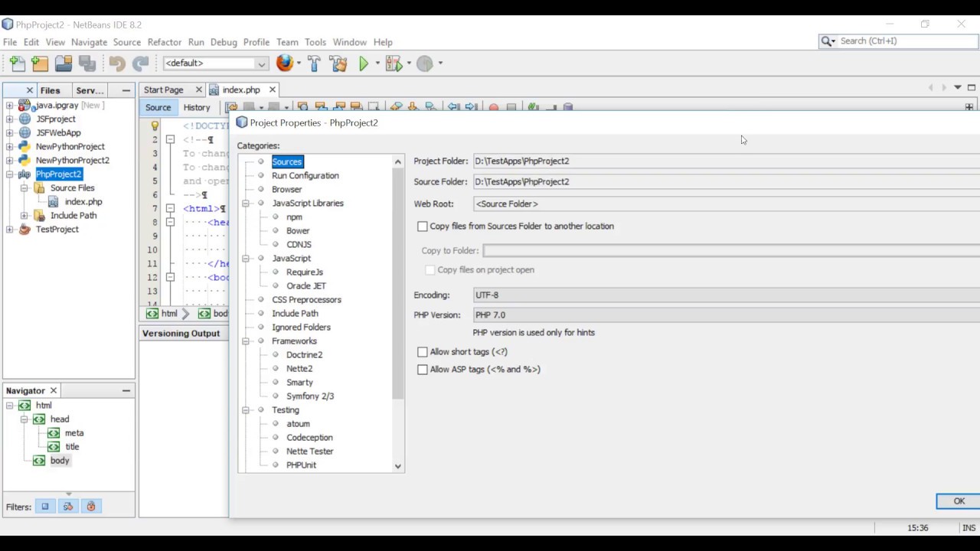Screen dimensions: 980x551
Task: Click the categories scroll down arrow
Action: point(397,466)
